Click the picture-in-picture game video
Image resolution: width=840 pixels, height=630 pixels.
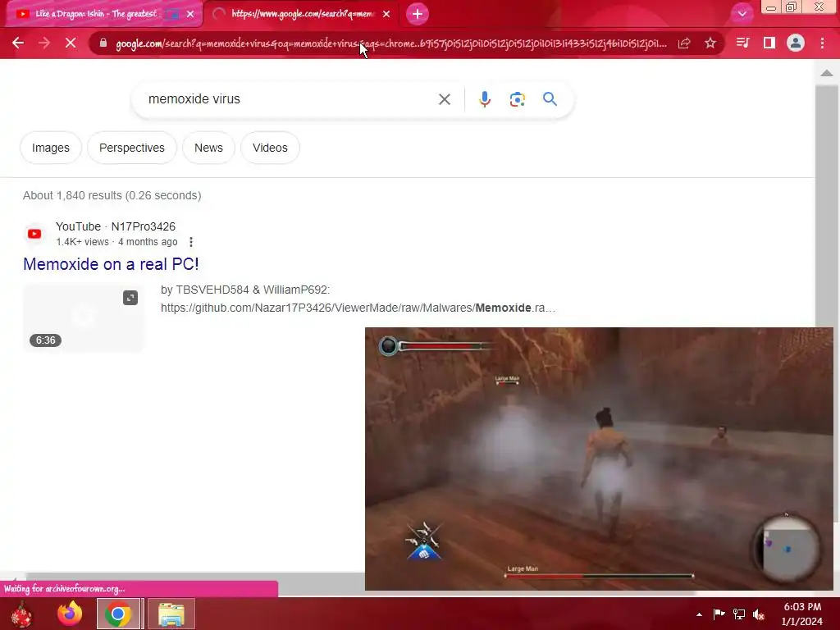click(x=599, y=459)
